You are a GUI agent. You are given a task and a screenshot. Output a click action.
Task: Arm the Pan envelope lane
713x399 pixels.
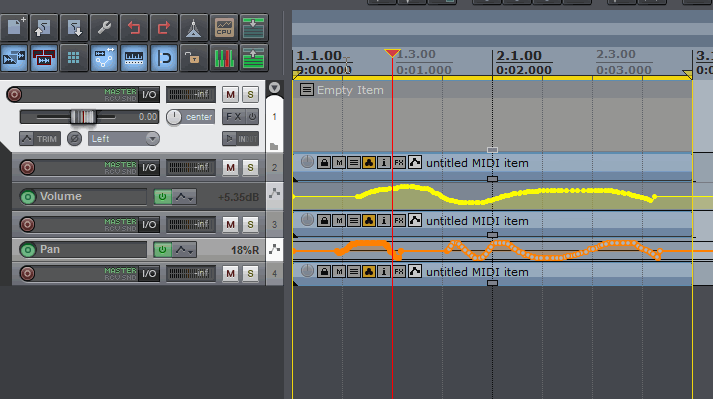click(x=28, y=250)
